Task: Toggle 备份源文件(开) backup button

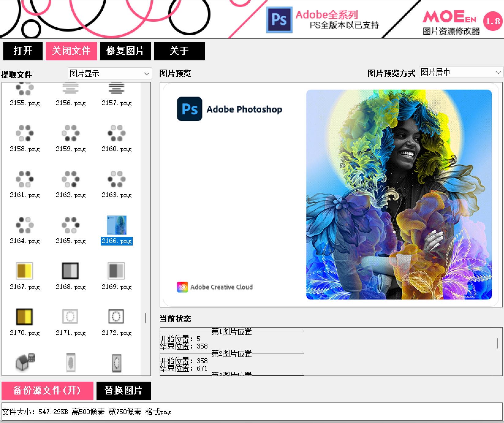Action: coord(47,391)
